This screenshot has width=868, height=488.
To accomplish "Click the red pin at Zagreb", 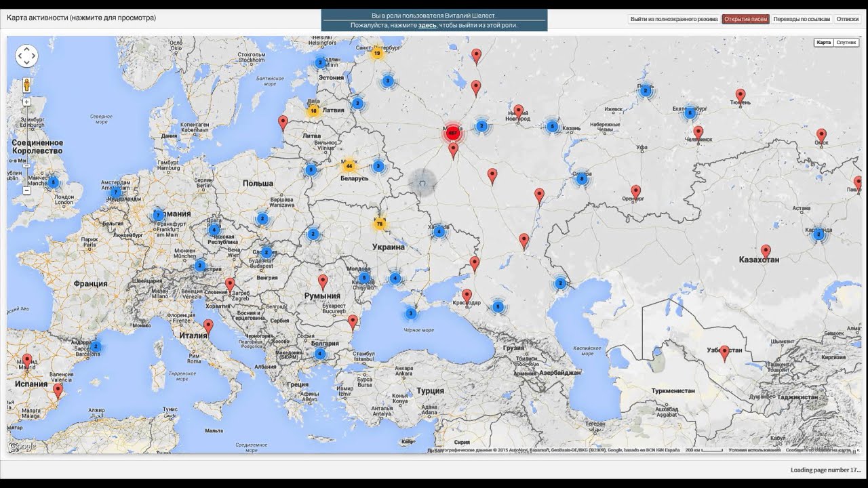I will point(230,285).
